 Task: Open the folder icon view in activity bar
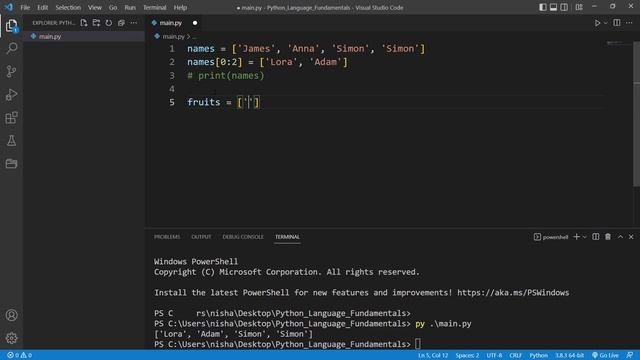coord(11,164)
